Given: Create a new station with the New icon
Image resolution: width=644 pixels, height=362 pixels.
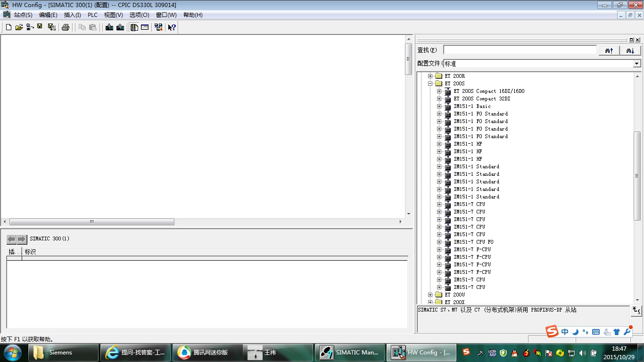Looking at the screenshot, I should pyautogui.click(x=8, y=27).
